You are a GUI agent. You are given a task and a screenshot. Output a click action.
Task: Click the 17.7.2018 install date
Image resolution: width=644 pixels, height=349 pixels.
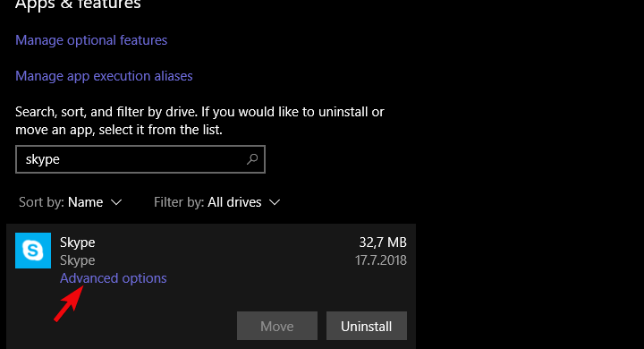point(381,260)
